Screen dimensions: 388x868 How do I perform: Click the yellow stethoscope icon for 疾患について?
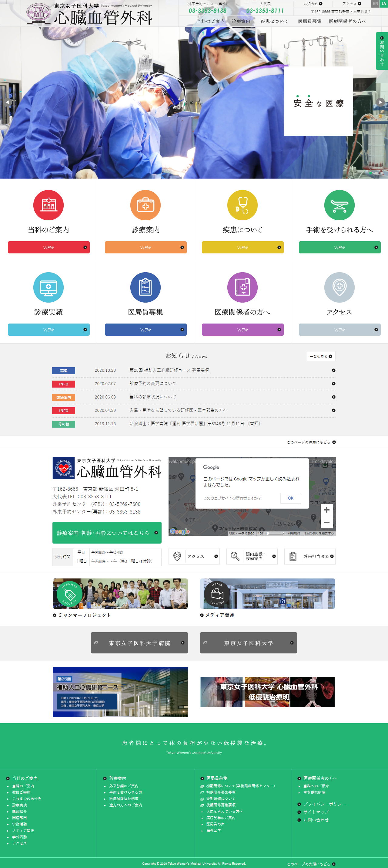point(242,205)
